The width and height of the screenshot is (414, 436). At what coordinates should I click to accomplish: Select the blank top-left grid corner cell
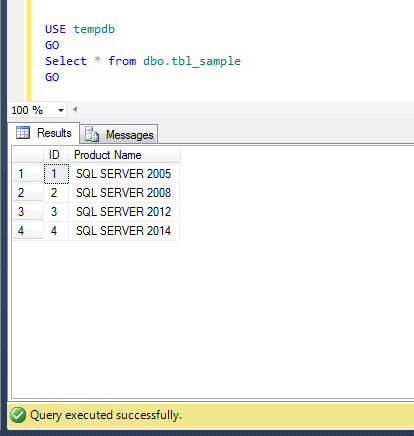point(28,155)
